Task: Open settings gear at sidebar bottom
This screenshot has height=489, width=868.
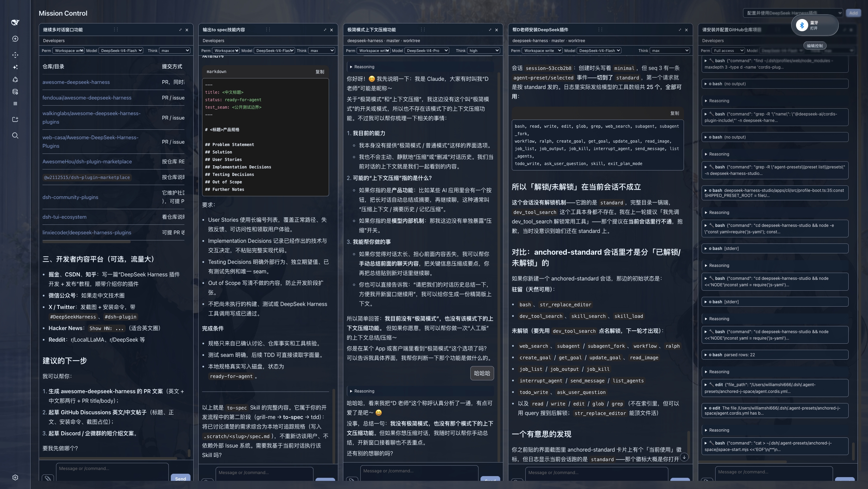Action: coord(15,477)
